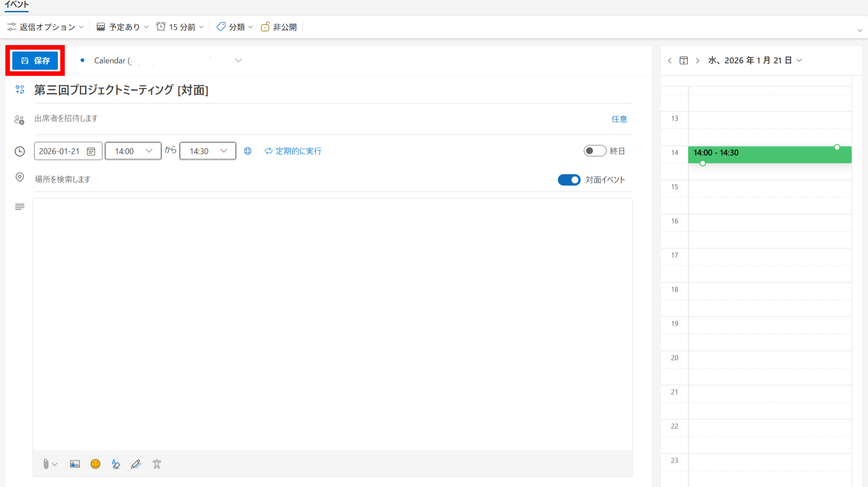Open the date picker calendar icon
This screenshot has width=868, height=487.
[91, 151]
